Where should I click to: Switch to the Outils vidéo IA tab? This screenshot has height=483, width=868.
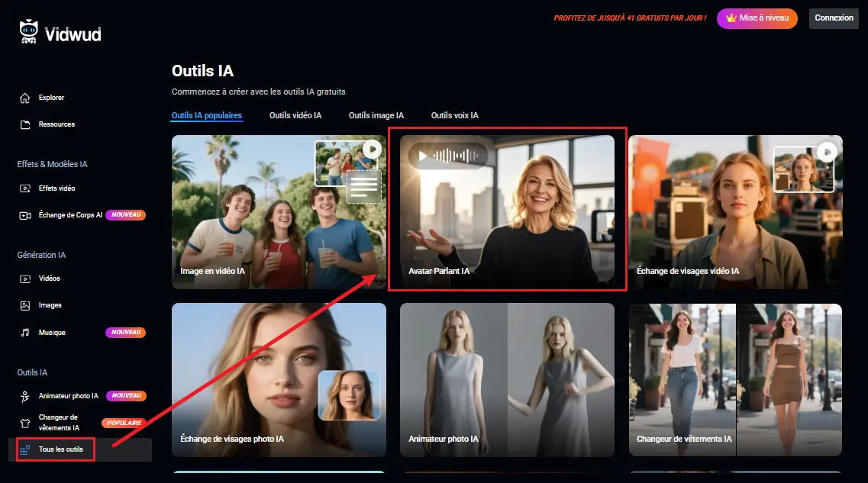click(x=295, y=116)
